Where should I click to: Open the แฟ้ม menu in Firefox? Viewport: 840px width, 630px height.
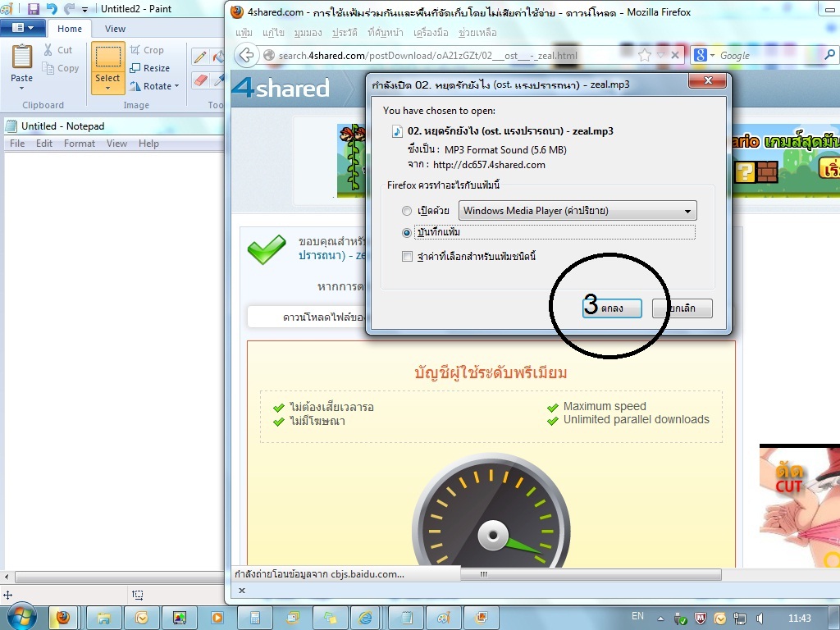click(x=244, y=33)
